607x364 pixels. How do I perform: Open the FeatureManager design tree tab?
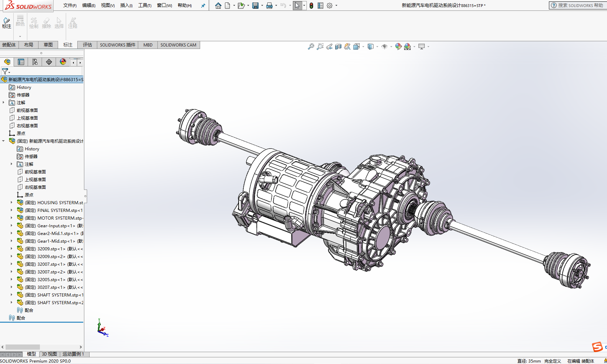coord(7,62)
